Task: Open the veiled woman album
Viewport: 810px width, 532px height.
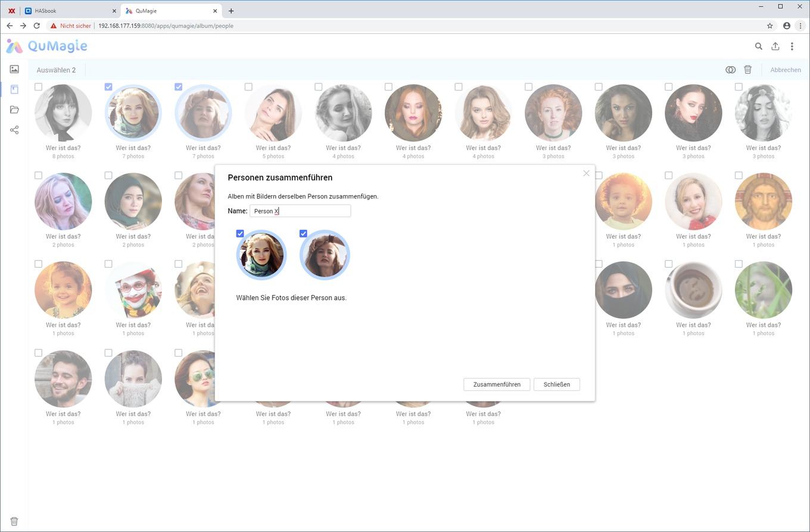Action: pyautogui.click(x=624, y=290)
